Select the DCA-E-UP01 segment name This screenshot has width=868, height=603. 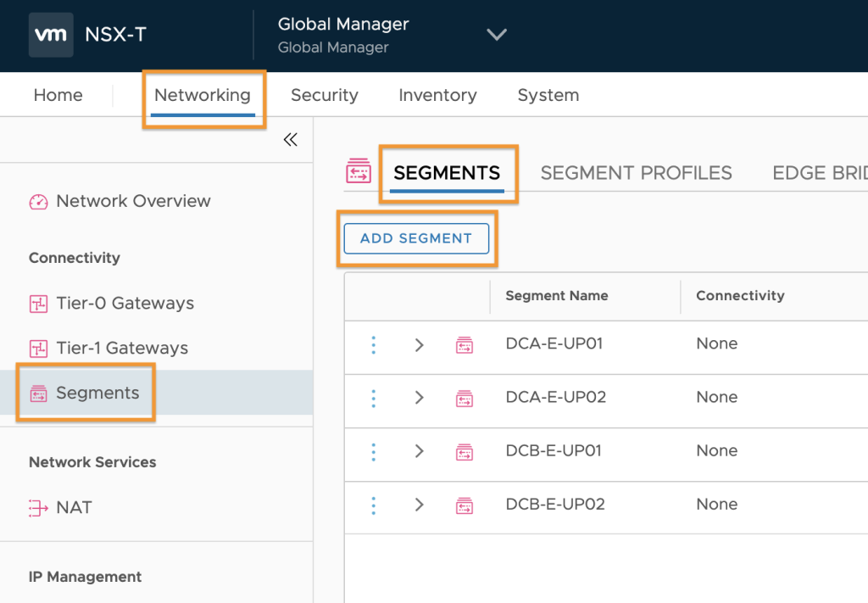554,343
